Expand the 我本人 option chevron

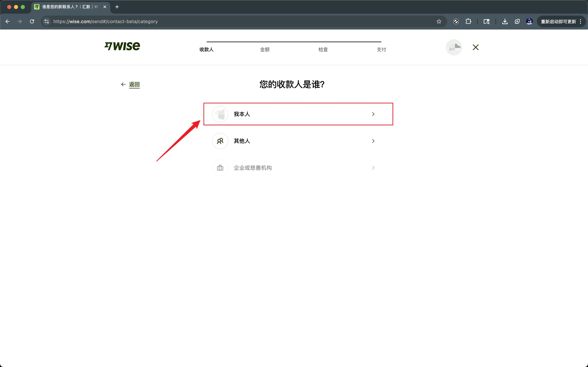[x=373, y=114]
